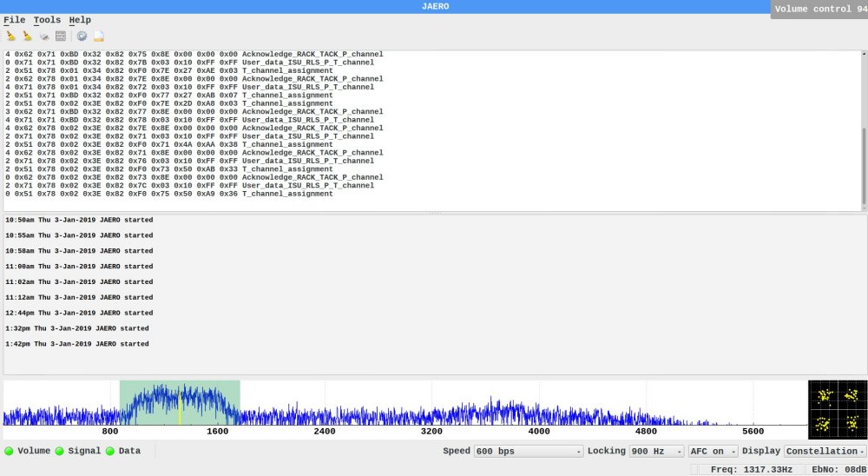The width and height of the screenshot is (868, 476).
Task: Open the Display Constellation dropdown
Action: (825, 452)
